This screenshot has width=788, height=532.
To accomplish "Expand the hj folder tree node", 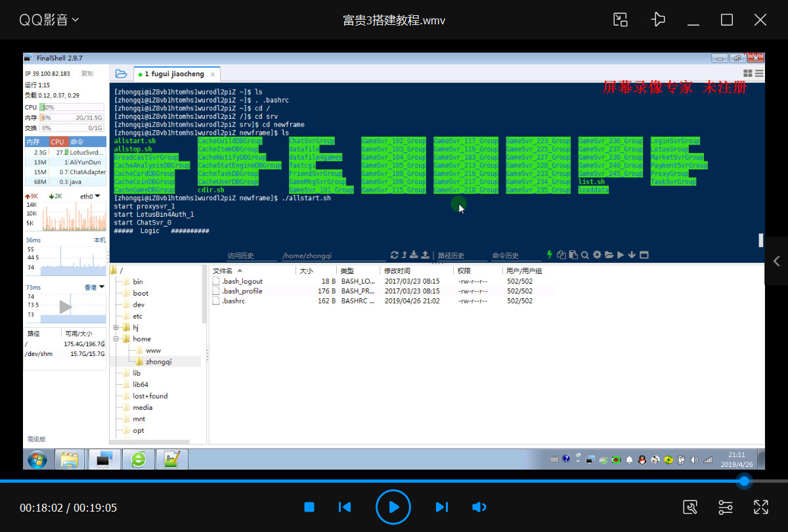I will pos(116,327).
